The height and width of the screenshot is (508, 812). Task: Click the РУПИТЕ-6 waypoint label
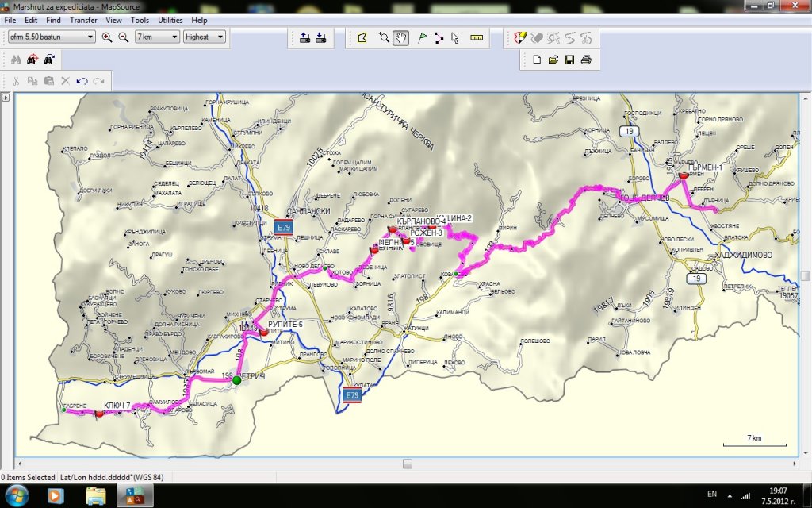coord(285,325)
